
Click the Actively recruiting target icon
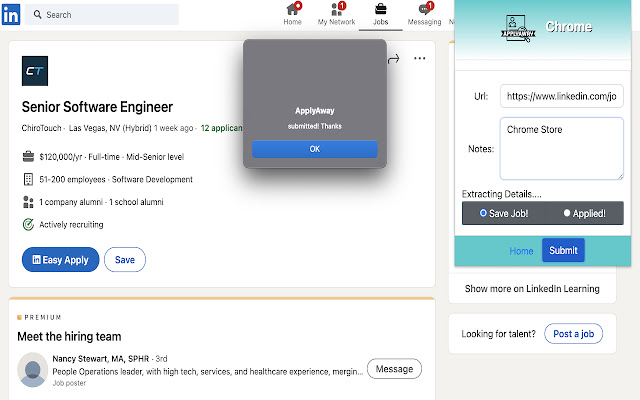coord(28,224)
